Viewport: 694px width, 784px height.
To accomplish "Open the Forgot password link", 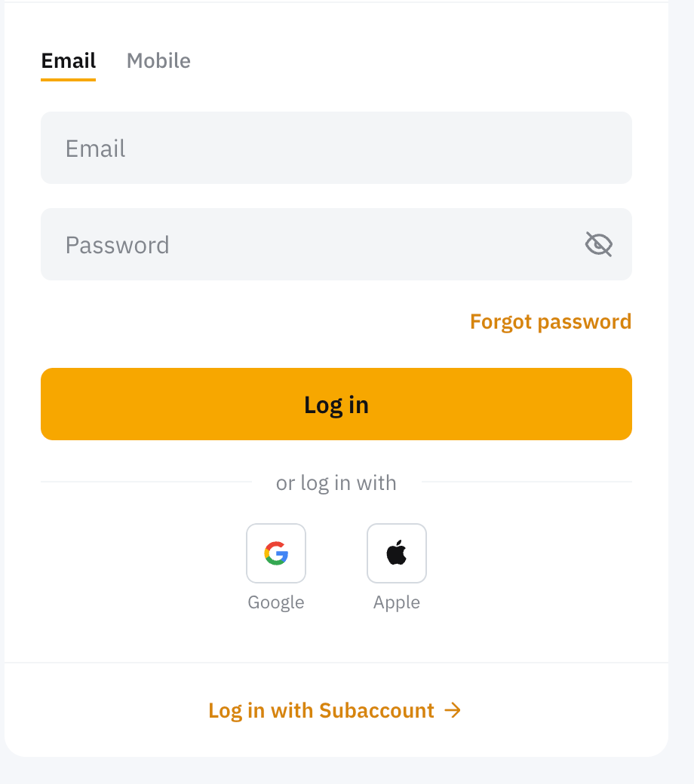I will tap(551, 322).
